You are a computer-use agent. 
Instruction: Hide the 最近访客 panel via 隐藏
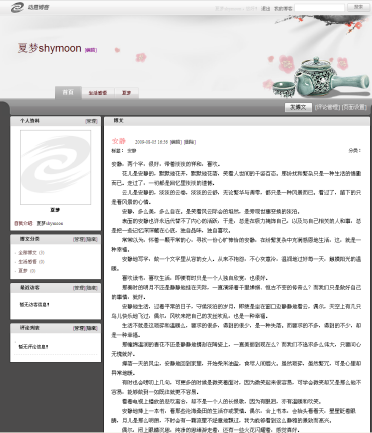coord(92,288)
